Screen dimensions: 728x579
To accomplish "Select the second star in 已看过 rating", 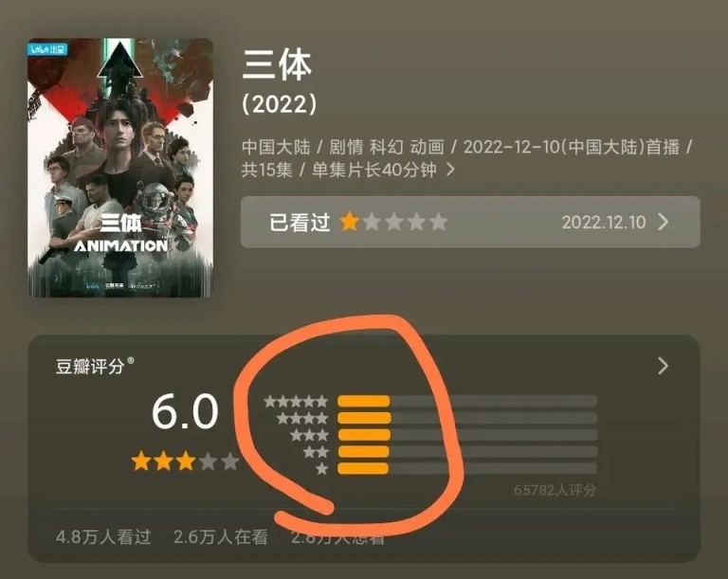I will tap(372, 222).
